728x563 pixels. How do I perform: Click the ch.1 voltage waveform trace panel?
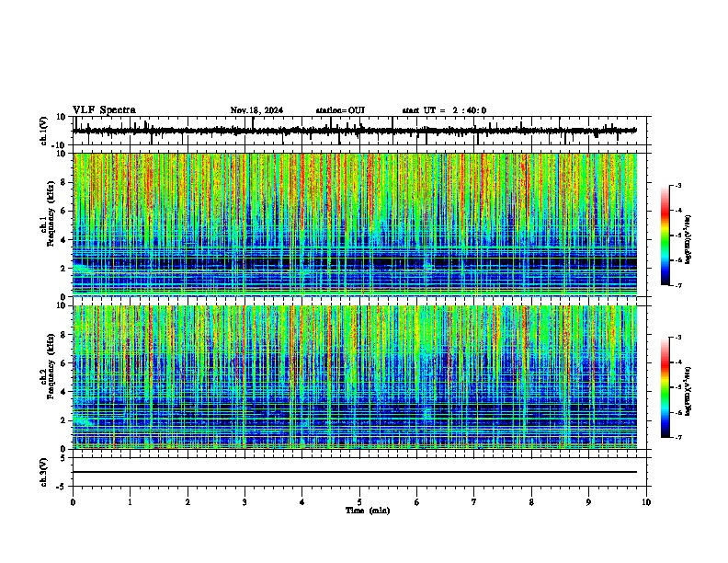(x=361, y=131)
